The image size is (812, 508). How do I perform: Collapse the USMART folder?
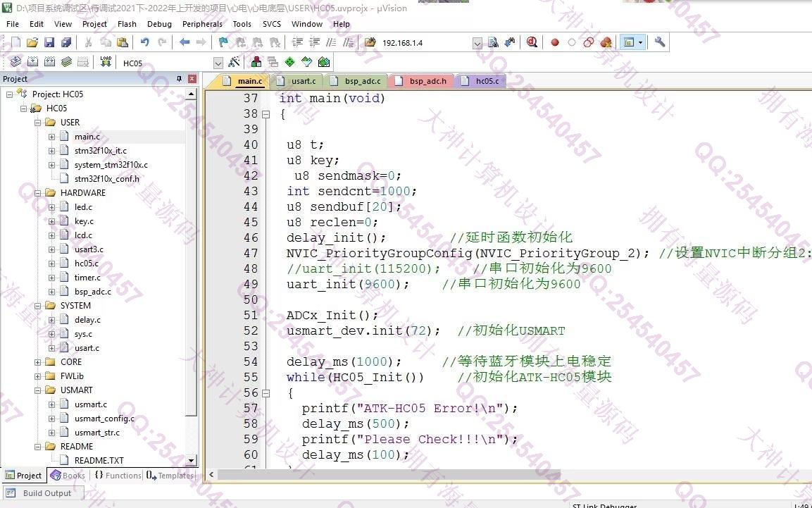click(x=37, y=390)
